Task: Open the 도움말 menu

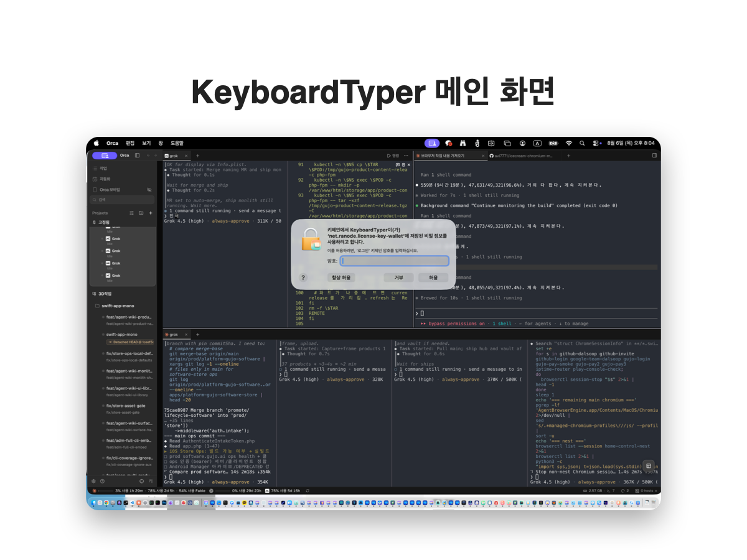Action: (177, 143)
